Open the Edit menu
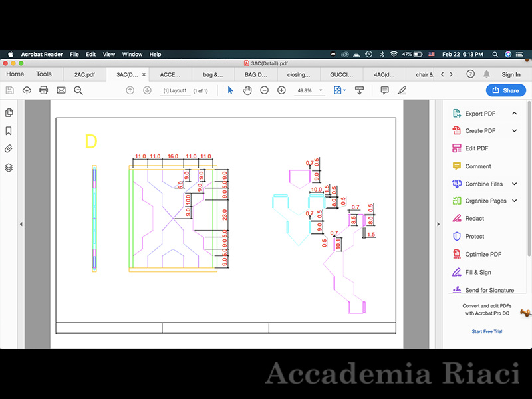 pyautogui.click(x=90, y=54)
